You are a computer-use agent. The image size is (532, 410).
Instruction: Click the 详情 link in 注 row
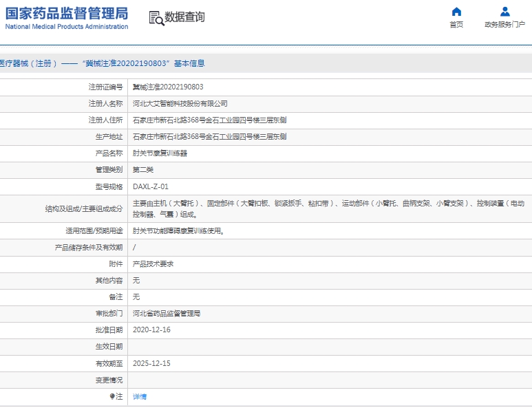point(140,396)
